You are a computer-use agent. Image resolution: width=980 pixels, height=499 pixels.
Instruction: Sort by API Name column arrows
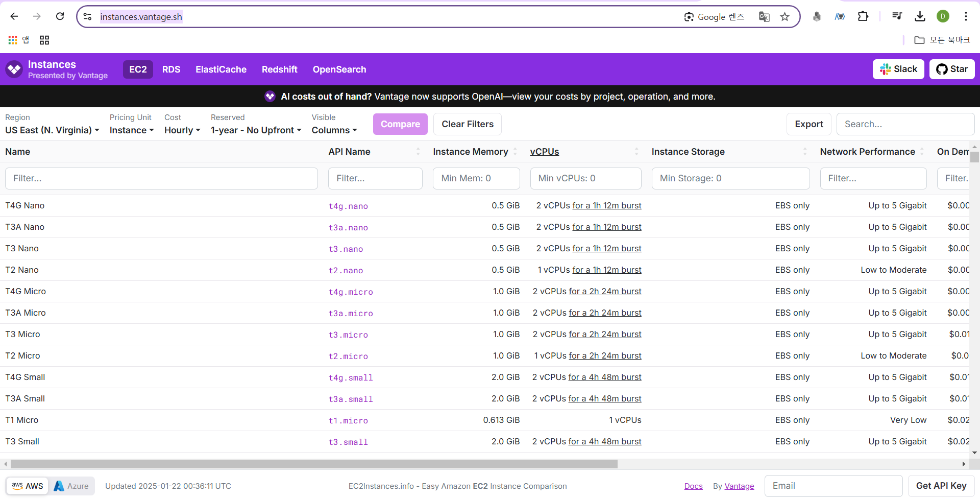click(x=418, y=152)
